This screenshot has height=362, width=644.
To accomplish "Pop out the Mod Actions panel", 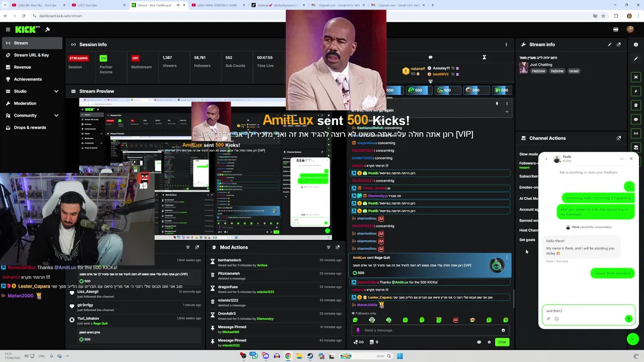I will point(337,247).
